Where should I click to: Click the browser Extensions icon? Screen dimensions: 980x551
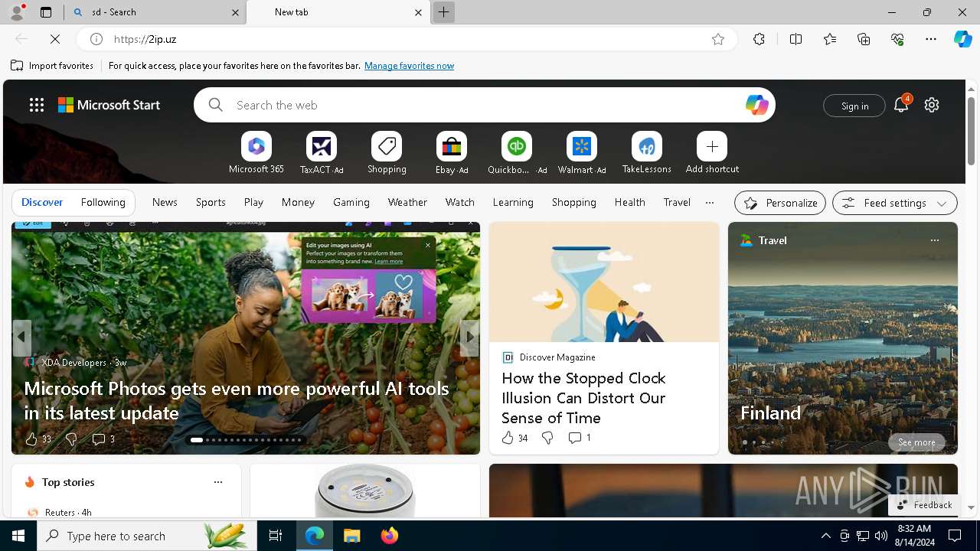click(x=759, y=39)
